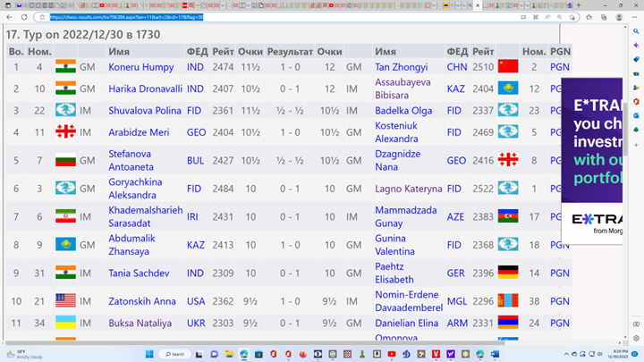Reload the page with the refresh button
Image resolution: width=644 pixels, height=362 pixels.
tap(23, 17)
